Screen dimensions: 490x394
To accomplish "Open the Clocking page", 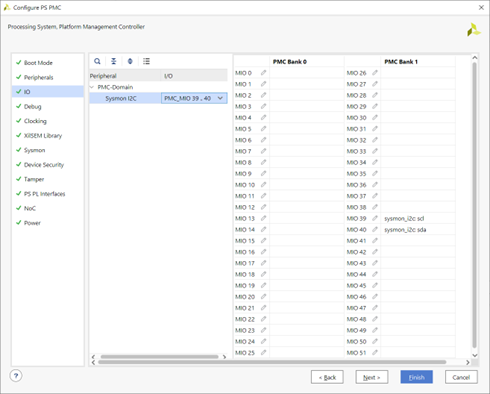I will click(x=35, y=121).
